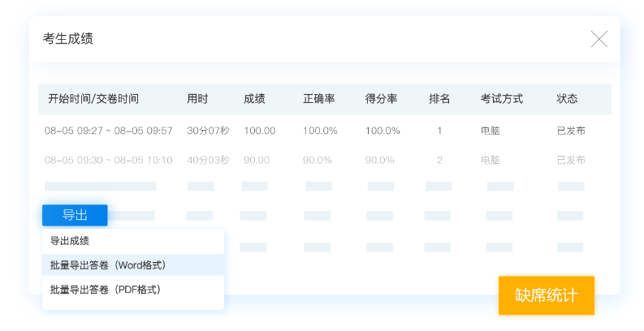
Task: Click the 40分03秒 duration cell
Action: (x=208, y=160)
